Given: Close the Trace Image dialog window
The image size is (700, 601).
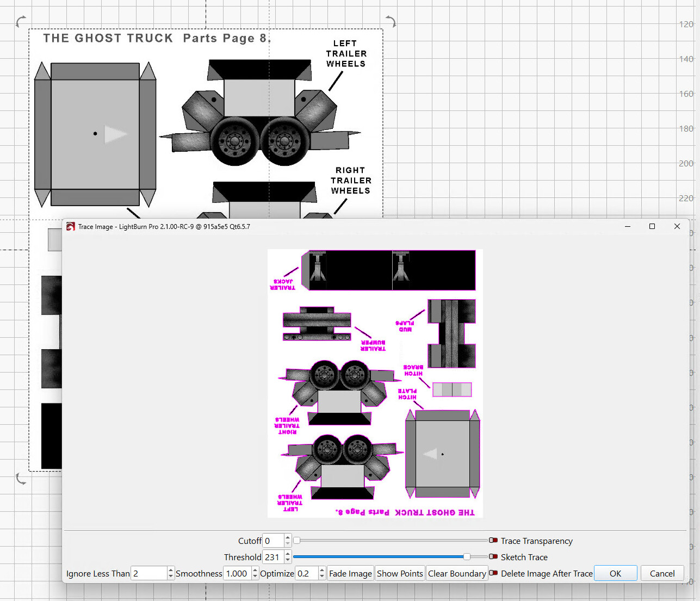Looking at the screenshot, I should tap(677, 227).
